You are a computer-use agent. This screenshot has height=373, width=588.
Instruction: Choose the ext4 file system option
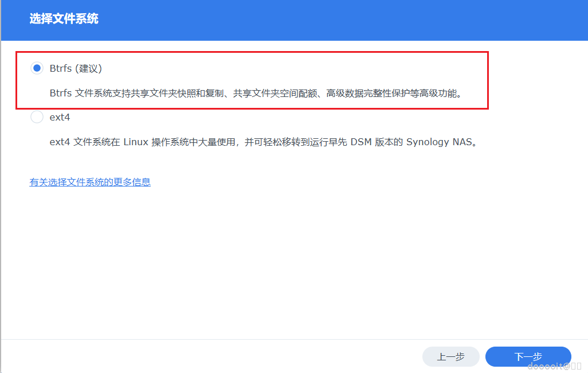coord(37,116)
